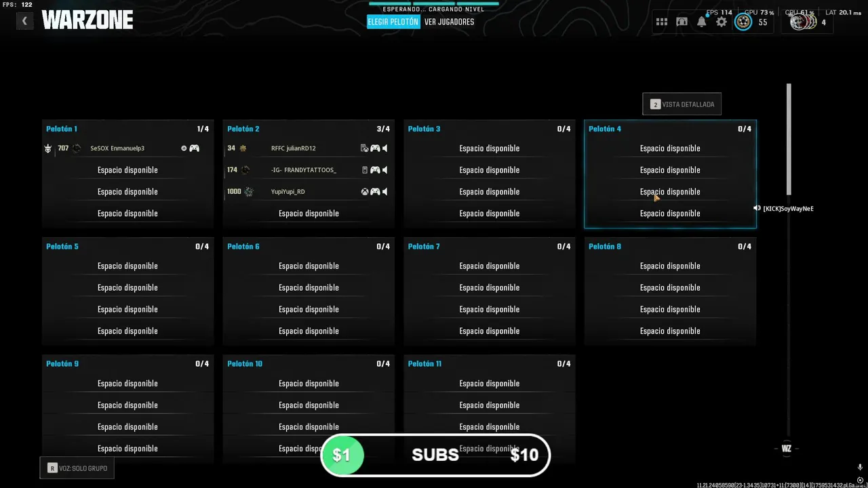Click the PC platform icon on RFFC julianRD12 row
The width and height of the screenshot is (868, 488).
tap(364, 148)
